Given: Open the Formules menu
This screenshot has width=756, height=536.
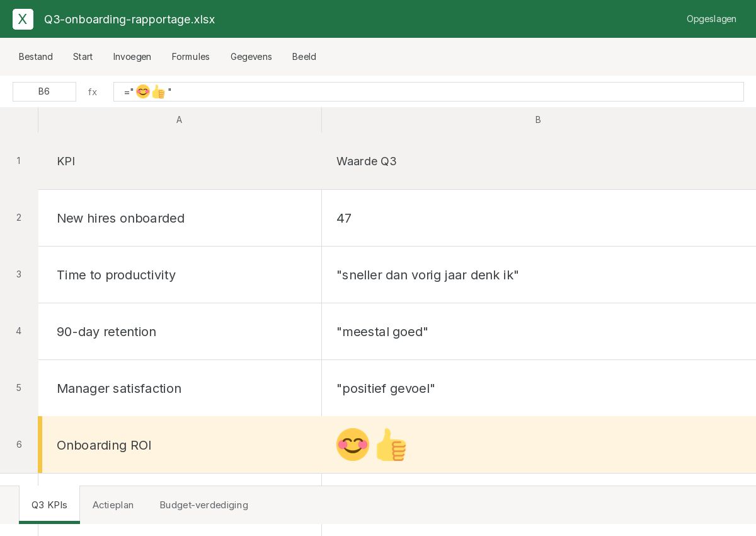Looking at the screenshot, I should [191, 57].
